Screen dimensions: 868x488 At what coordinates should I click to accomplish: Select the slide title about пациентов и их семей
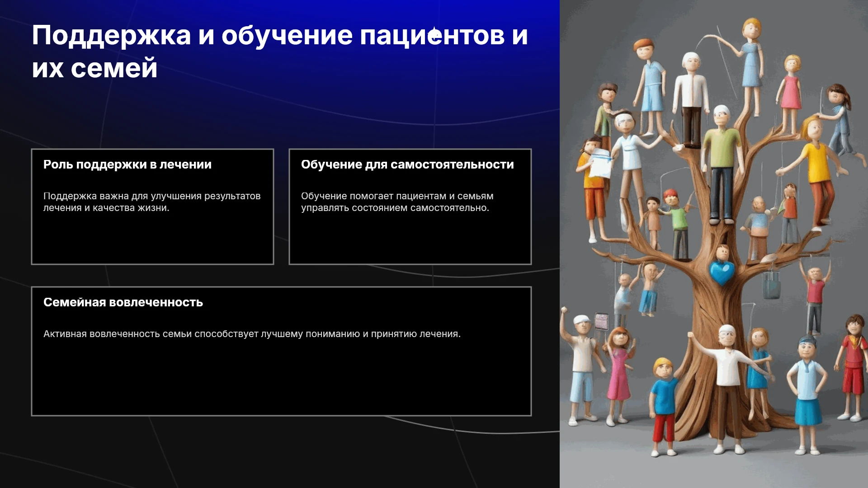pyautogui.click(x=280, y=52)
